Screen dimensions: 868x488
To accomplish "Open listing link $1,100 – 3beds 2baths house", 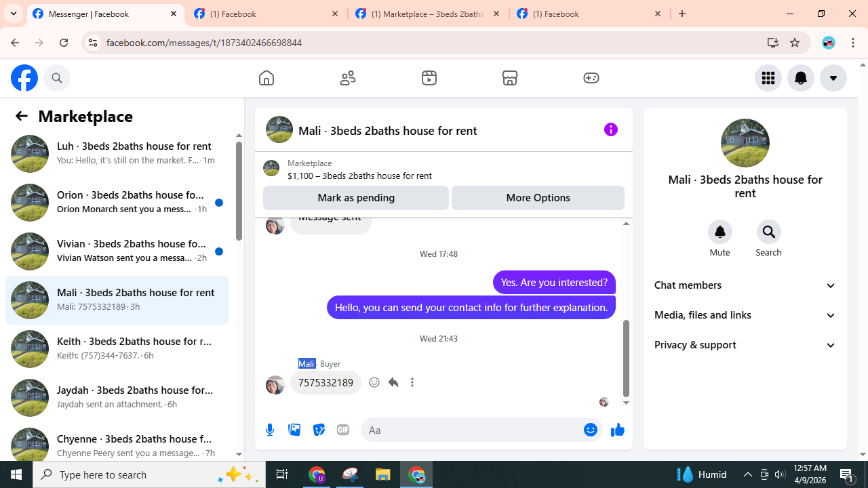I will pos(359,176).
